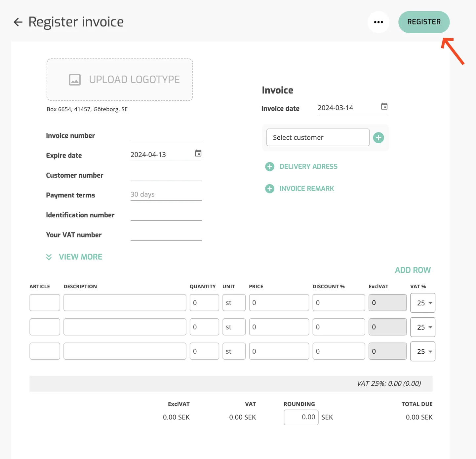Open VAT % dropdown in second row
Screen dimensions: 476x459
click(423, 327)
